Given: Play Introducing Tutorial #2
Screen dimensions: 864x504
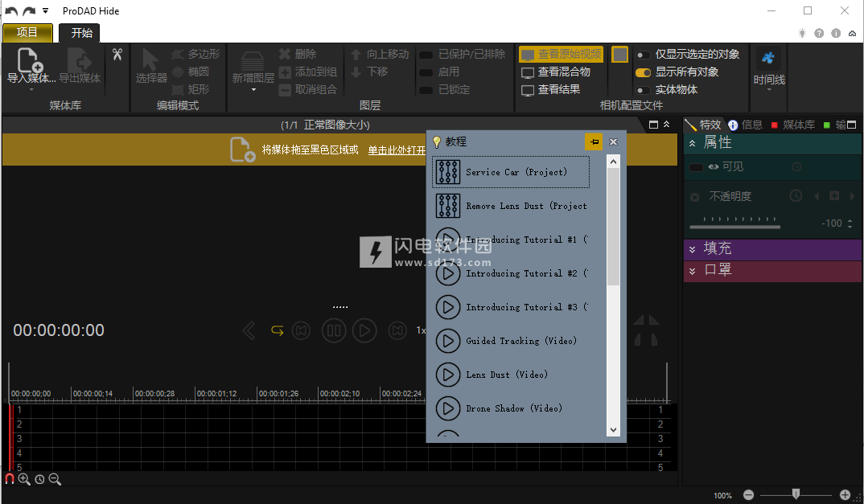Looking at the screenshot, I should 511,273.
